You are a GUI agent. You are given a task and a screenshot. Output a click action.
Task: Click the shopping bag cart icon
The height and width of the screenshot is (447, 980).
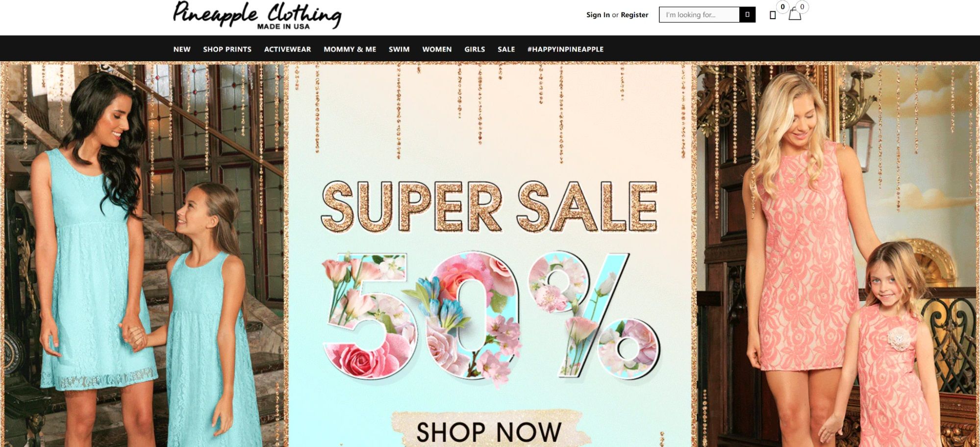tap(795, 15)
